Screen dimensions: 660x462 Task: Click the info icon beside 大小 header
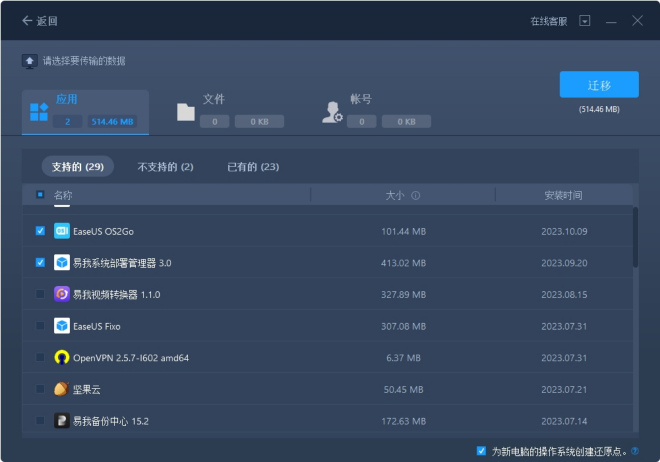click(415, 196)
